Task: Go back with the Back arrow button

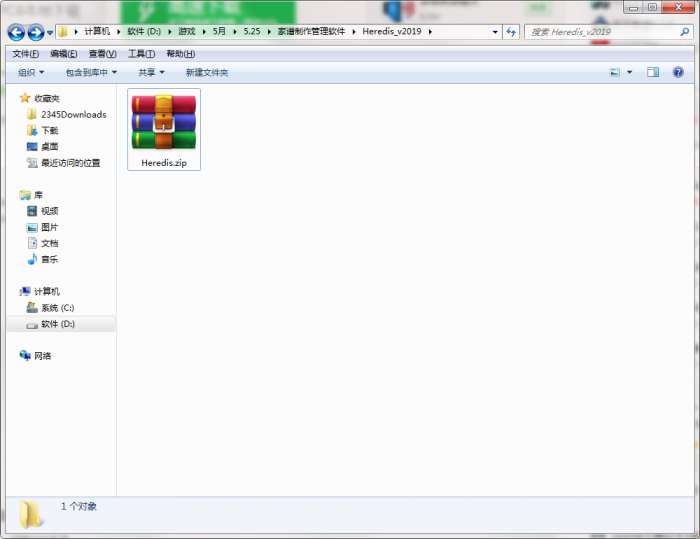Action: [x=17, y=32]
